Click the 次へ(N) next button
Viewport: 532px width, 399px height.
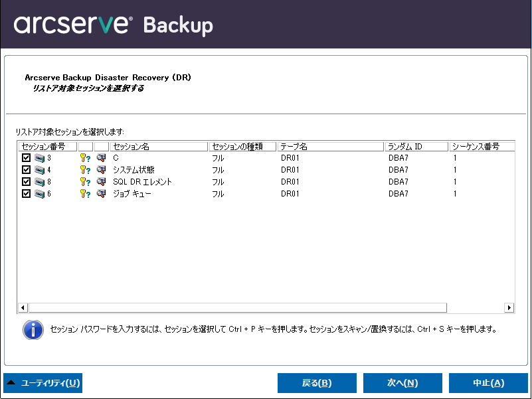[402, 383]
